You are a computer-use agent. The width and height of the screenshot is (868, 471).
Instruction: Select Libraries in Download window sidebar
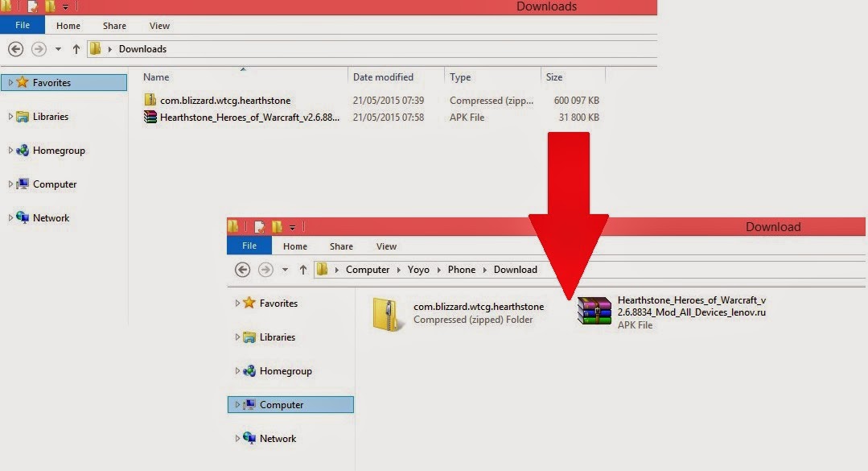278,337
